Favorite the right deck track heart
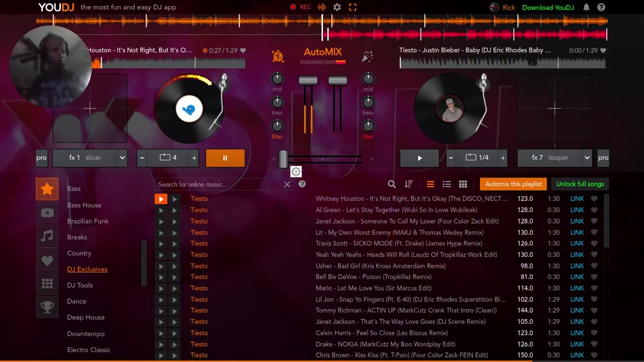This screenshot has width=644, height=362. pyautogui.click(x=603, y=50)
